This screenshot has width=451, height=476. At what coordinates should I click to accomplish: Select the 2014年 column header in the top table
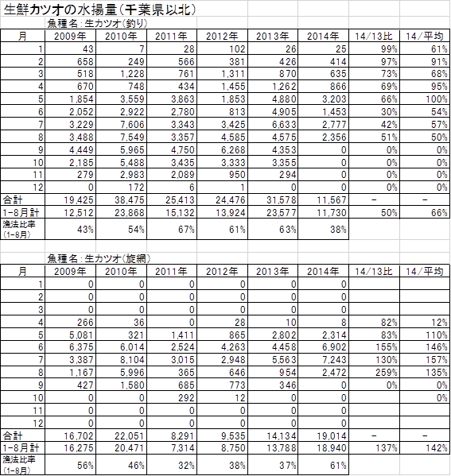click(x=323, y=37)
